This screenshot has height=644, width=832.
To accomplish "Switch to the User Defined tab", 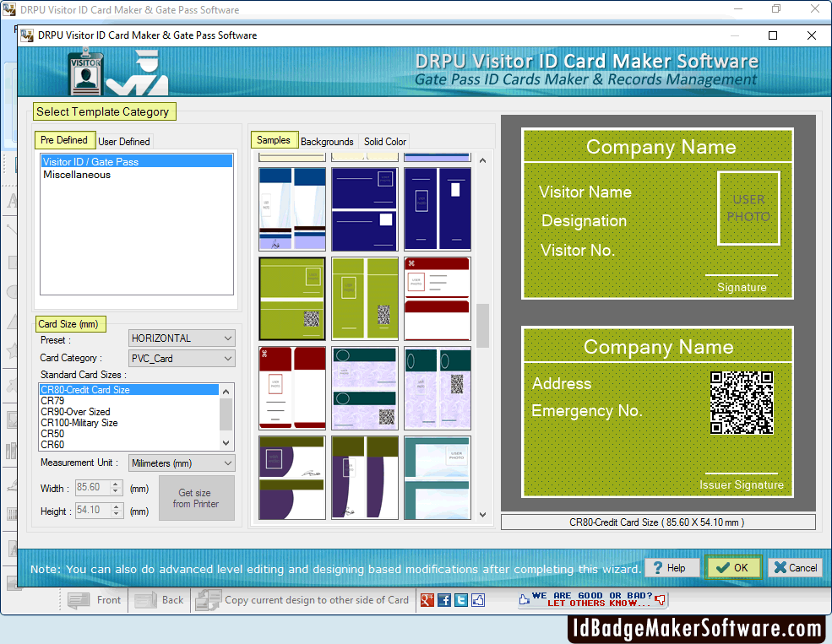I will (x=124, y=142).
